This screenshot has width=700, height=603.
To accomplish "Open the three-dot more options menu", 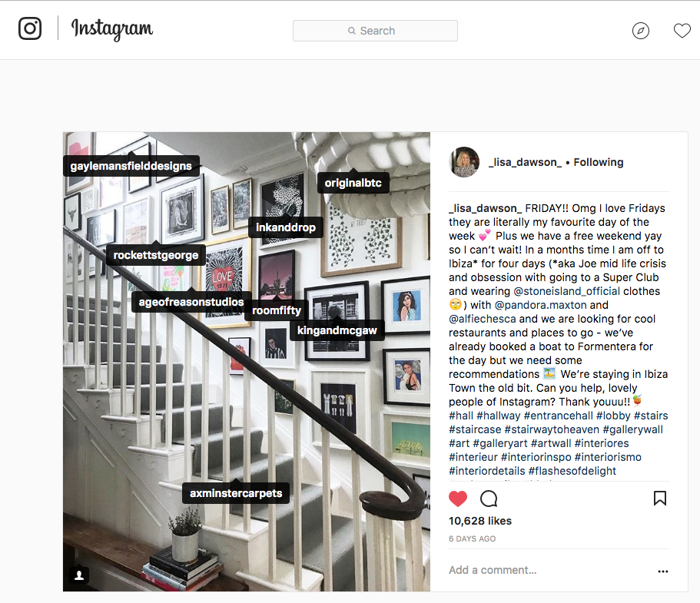I will click(663, 572).
